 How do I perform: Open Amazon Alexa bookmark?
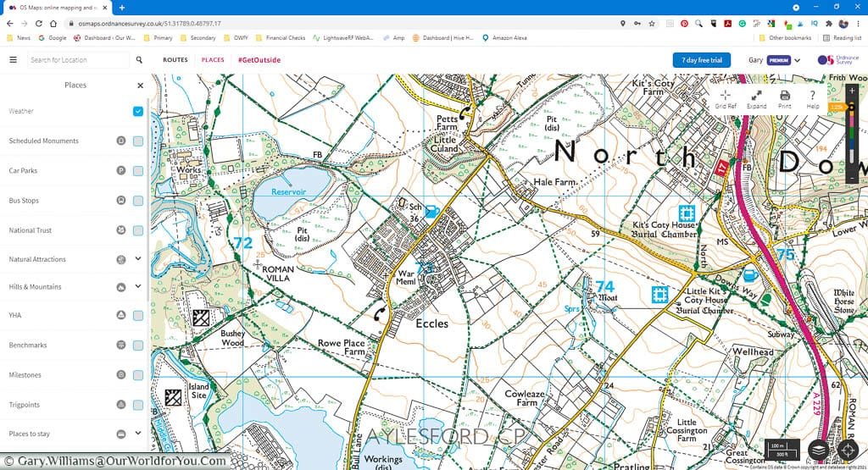click(504, 37)
